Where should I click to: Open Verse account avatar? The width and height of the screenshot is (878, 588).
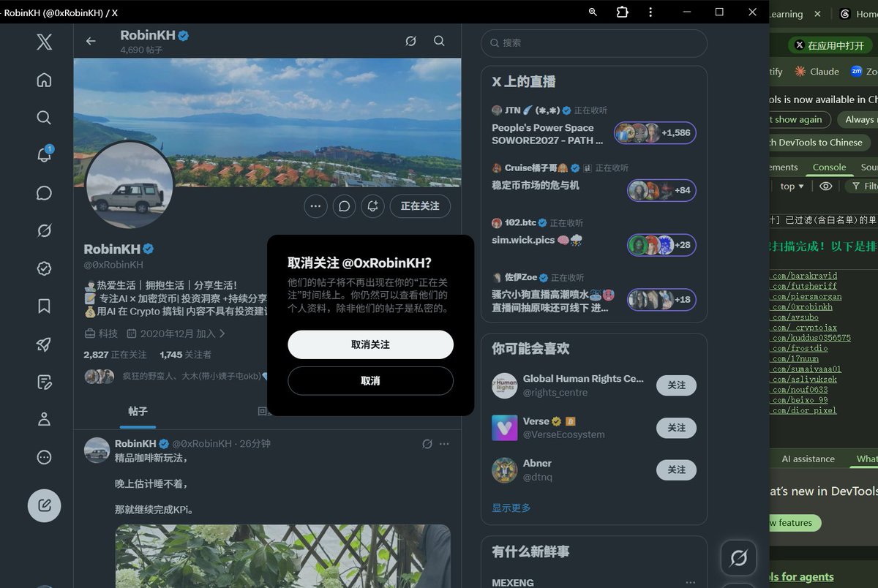pos(505,428)
